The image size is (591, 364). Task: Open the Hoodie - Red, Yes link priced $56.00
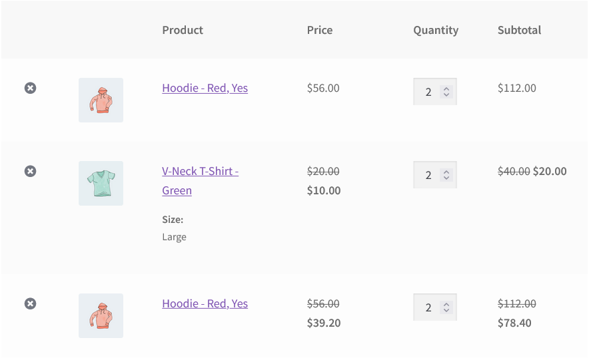click(205, 88)
